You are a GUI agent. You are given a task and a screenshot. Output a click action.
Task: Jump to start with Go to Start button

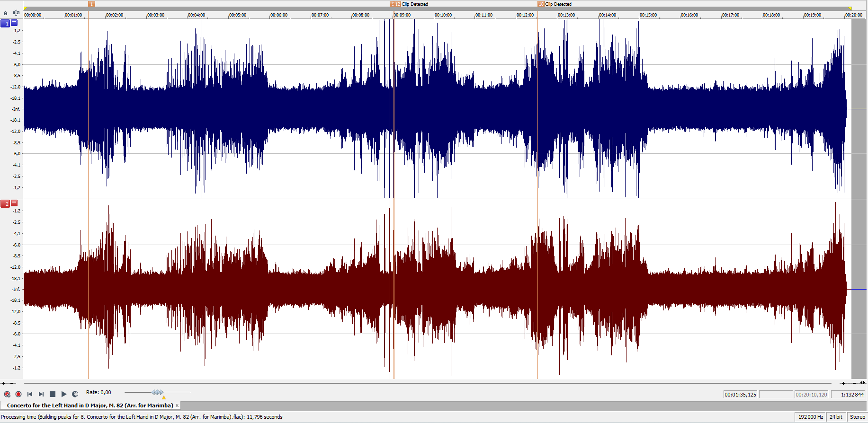pos(30,394)
